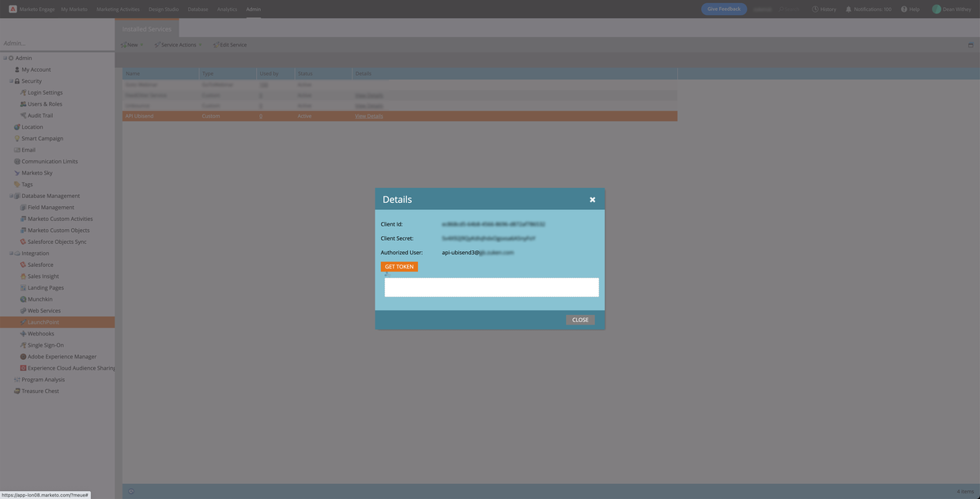Open the Service Actions dropdown
The height and width of the screenshot is (499, 980).
click(x=178, y=45)
